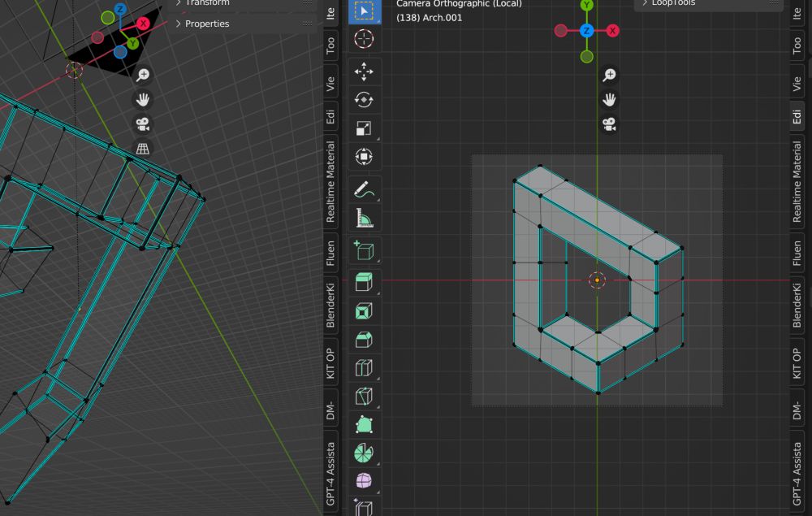The image size is (812, 516).
Task: Click the red X axis on camera viewport gizmo
Action: click(612, 31)
